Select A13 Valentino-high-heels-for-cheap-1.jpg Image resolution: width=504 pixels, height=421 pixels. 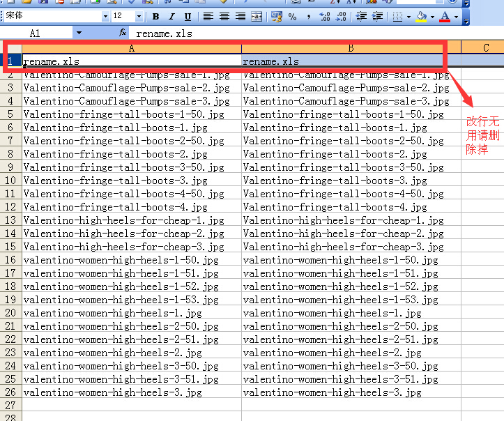(x=132, y=220)
